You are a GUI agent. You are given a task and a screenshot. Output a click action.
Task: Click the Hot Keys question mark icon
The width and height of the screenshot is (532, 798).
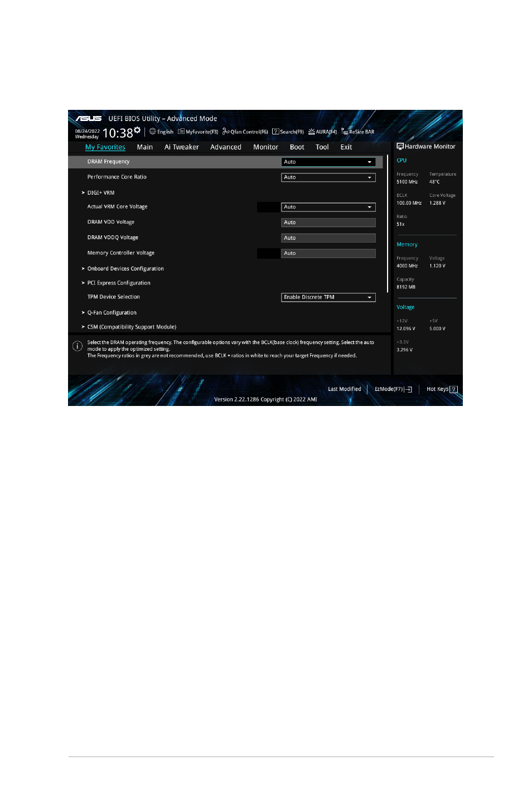pyautogui.click(x=453, y=389)
